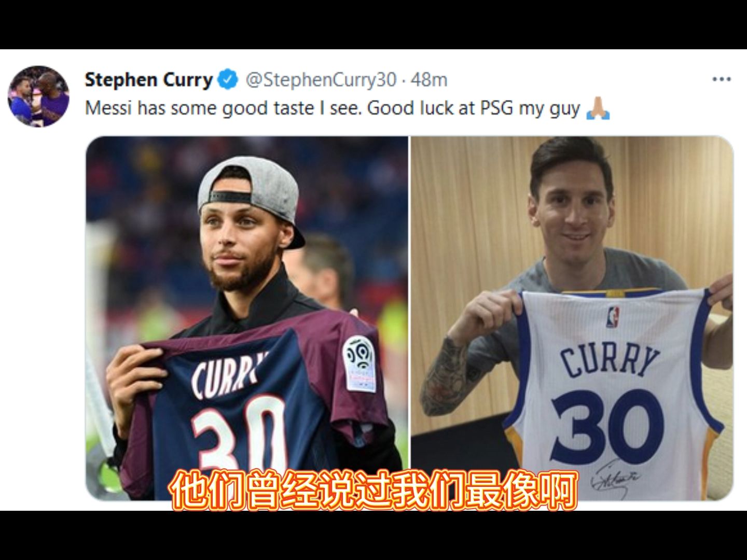Open Stephen Curry's profile avatar
Screen dimensions: 747x560
38,96
